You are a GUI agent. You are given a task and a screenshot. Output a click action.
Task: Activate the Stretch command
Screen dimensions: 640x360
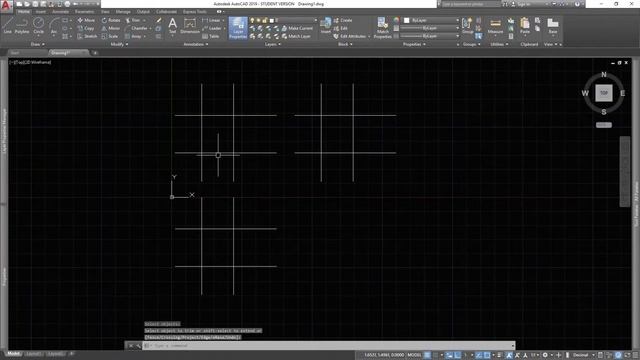[87, 36]
